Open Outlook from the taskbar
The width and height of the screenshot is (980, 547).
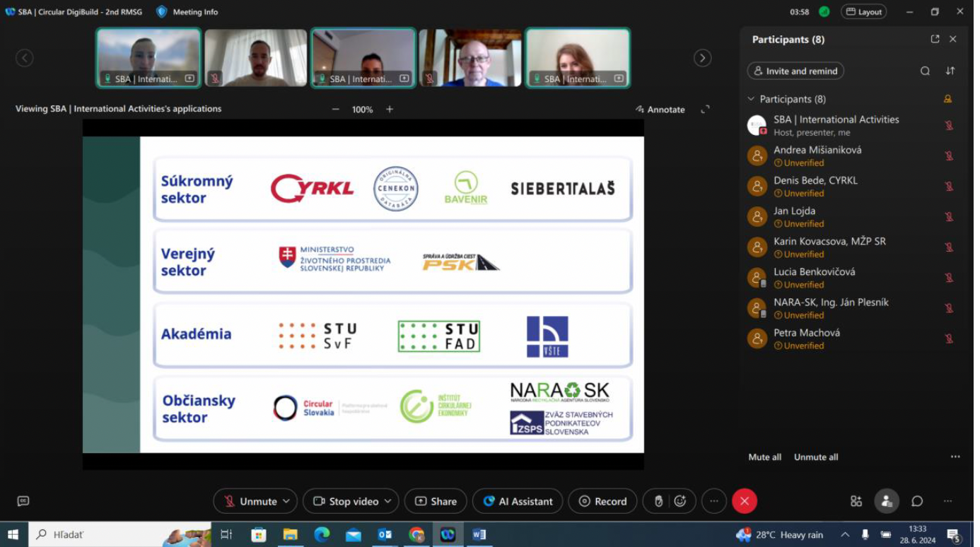(385, 534)
